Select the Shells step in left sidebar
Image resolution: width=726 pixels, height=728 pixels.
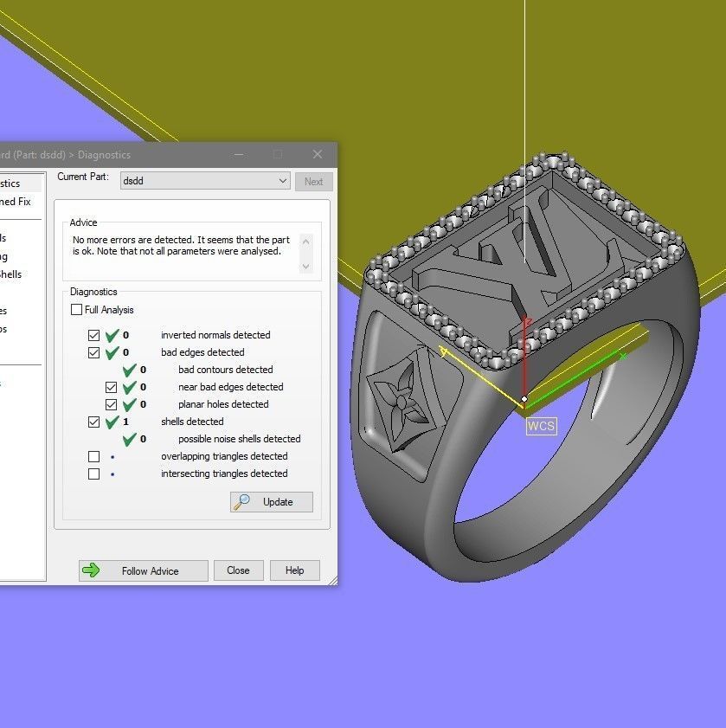[11, 274]
